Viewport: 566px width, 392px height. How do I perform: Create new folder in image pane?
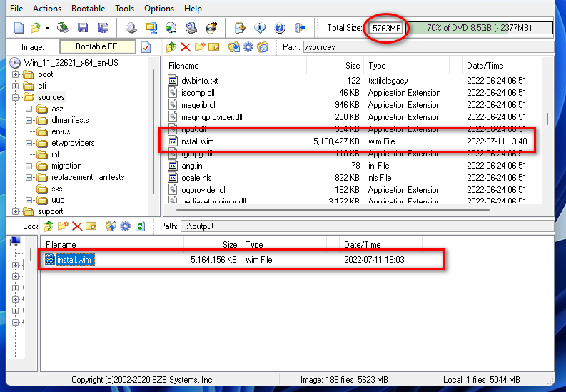(200, 47)
